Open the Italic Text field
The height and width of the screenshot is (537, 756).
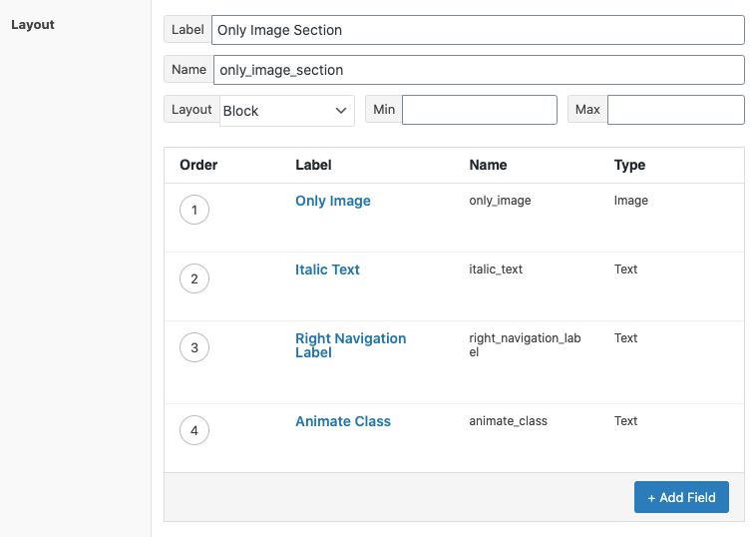(x=327, y=269)
